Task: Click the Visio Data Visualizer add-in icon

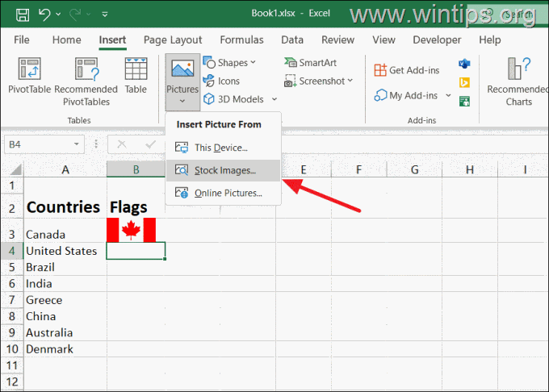Action: tap(464, 64)
